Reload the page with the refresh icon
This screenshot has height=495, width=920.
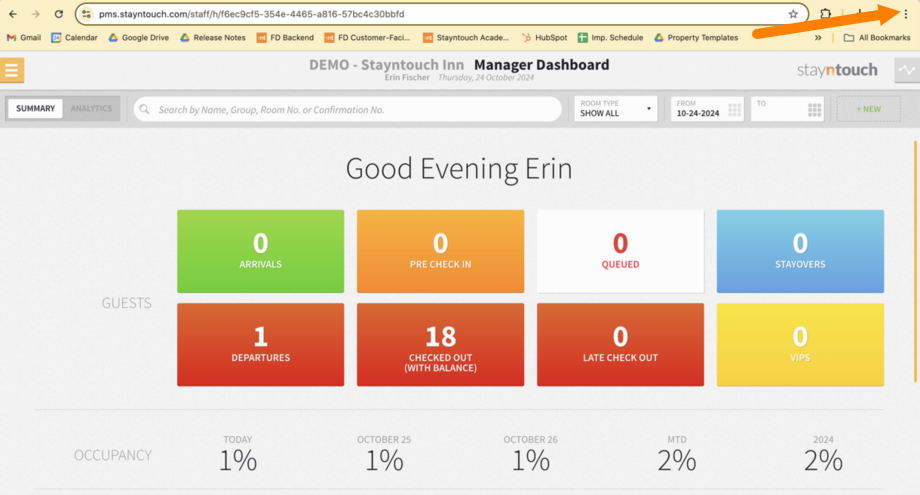point(59,14)
